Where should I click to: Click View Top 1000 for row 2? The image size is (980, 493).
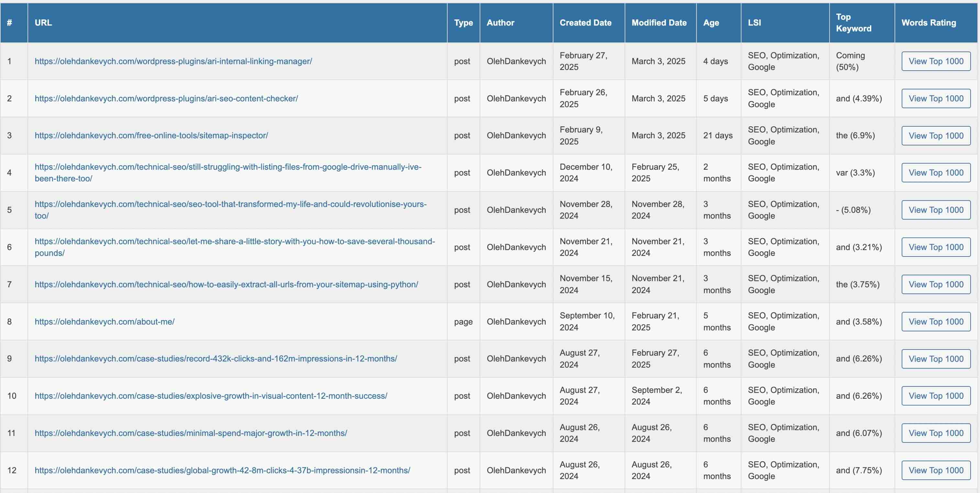(x=936, y=98)
